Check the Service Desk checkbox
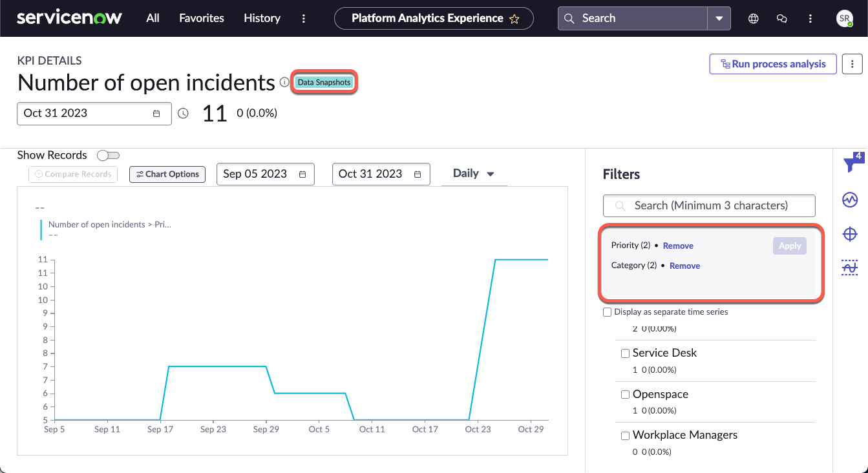 click(x=625, y=353)
